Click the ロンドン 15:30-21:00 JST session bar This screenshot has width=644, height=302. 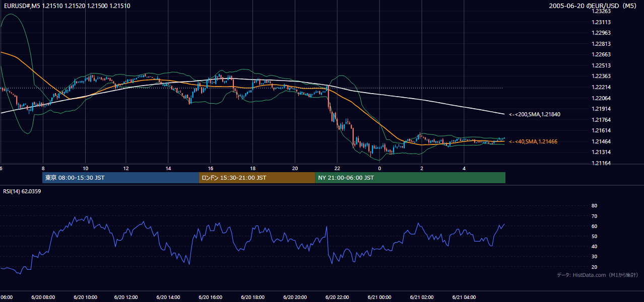[257, 178]
